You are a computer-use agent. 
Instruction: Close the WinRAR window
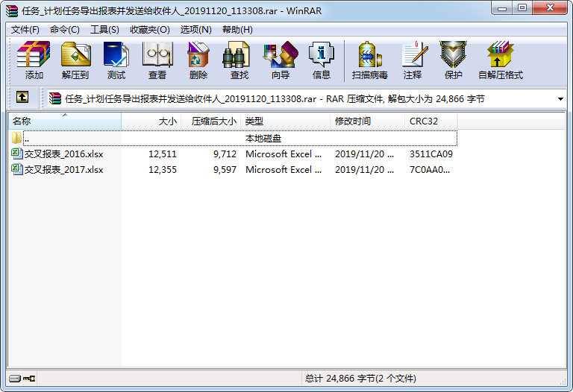pos(550,8)
